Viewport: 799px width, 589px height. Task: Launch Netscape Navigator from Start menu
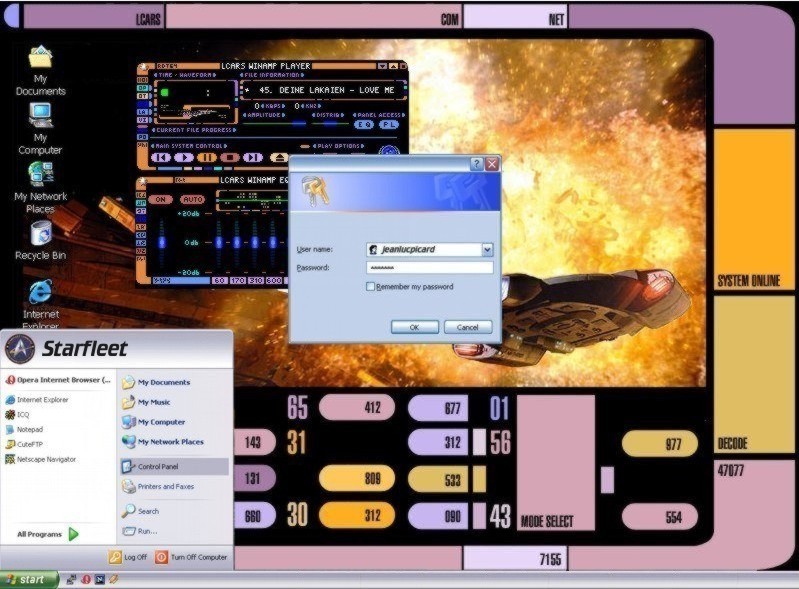tap(46, 459)
